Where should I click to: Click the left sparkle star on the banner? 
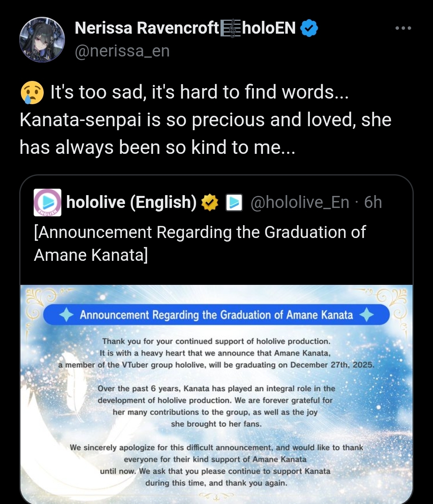point(66,315)
